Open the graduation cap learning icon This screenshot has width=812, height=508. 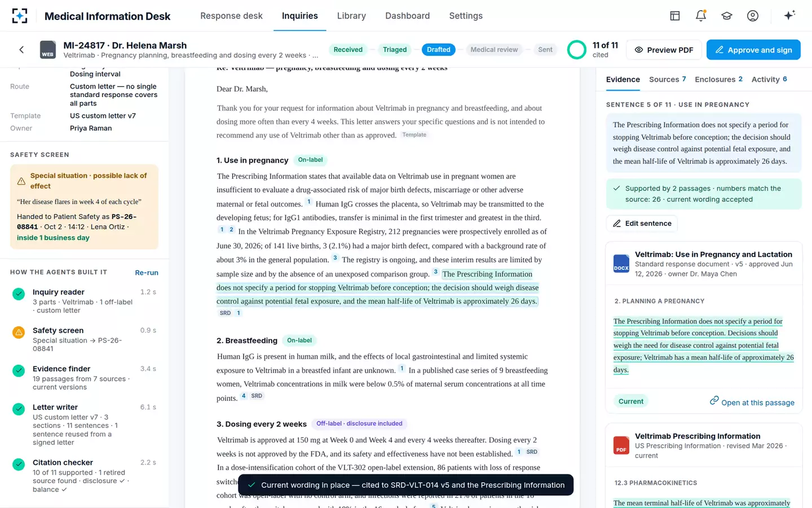(727, 16)
